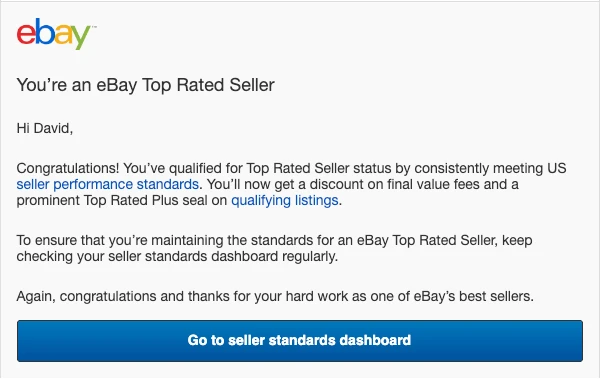The image size is (605, 380).
Task: Click the eBay logo
Action: (x=54, y=34)
